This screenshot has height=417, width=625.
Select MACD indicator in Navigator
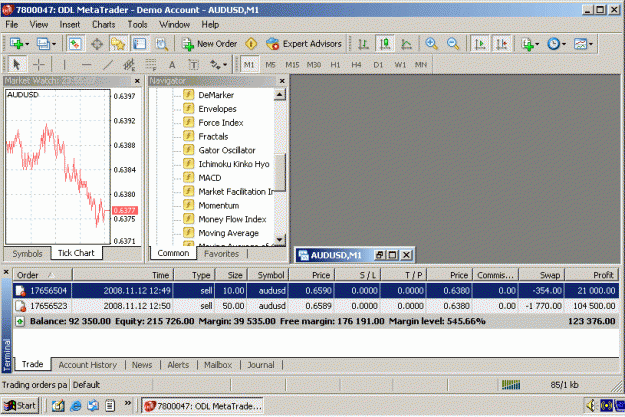click(210, 178)
